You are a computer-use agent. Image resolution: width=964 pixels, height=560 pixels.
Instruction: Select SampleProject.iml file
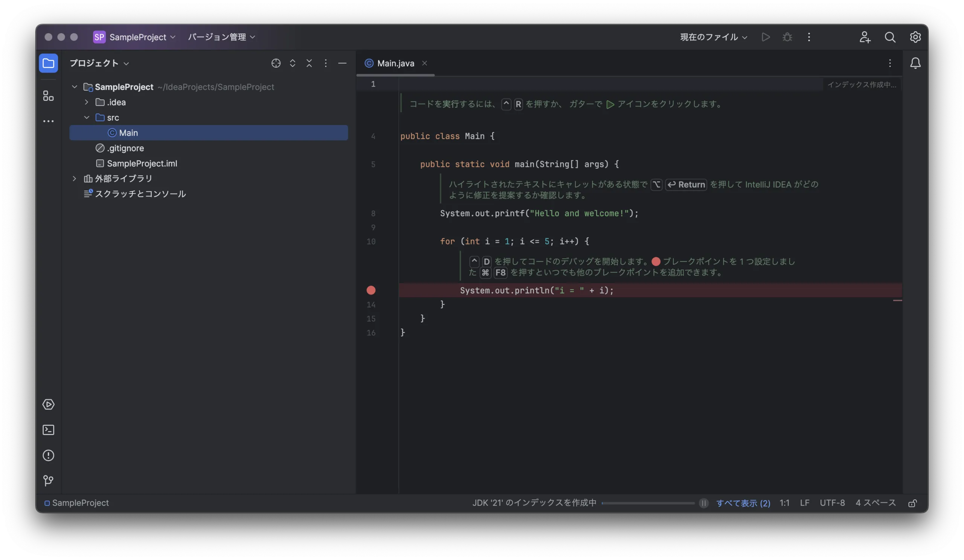[209, 163]
